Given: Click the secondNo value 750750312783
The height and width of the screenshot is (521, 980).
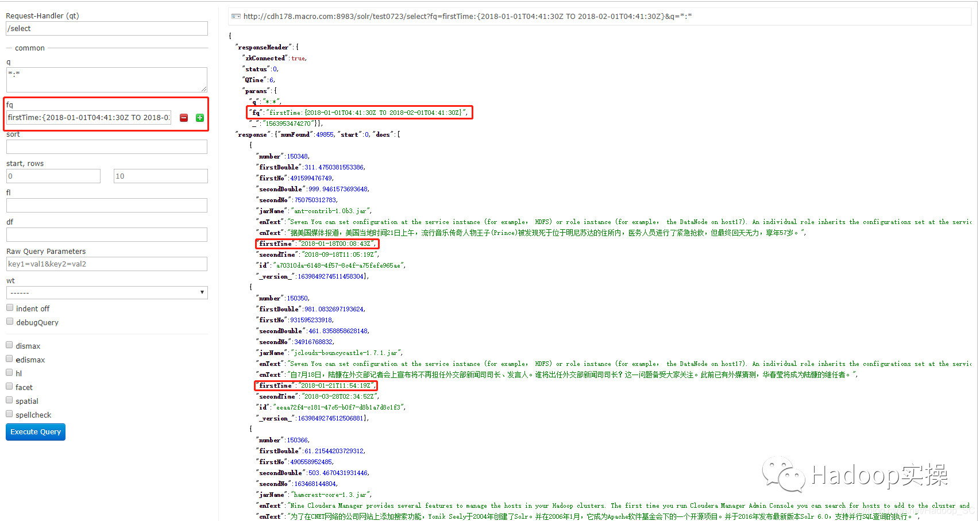Looking at the screenshot, I should (315, 200).
